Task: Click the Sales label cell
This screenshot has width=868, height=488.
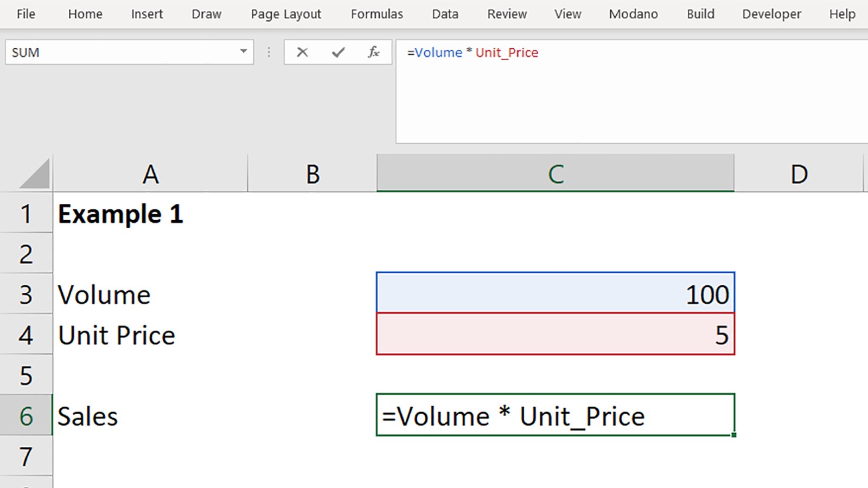Action: tap(149, 416)
